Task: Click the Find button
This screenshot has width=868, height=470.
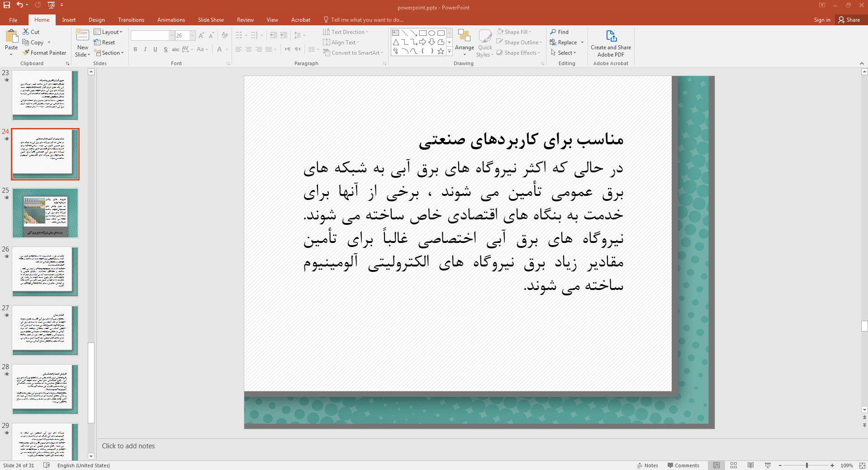Action: (559, 32)
